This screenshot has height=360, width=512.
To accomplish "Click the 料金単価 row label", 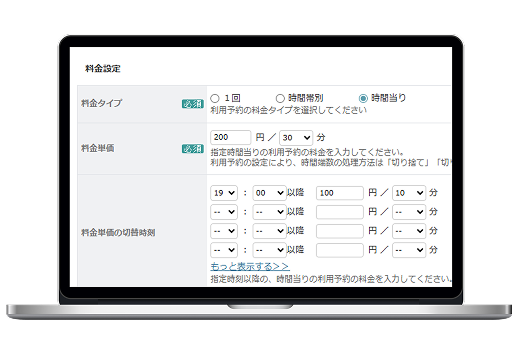I will pyautogui.click(x=98, y=148).
